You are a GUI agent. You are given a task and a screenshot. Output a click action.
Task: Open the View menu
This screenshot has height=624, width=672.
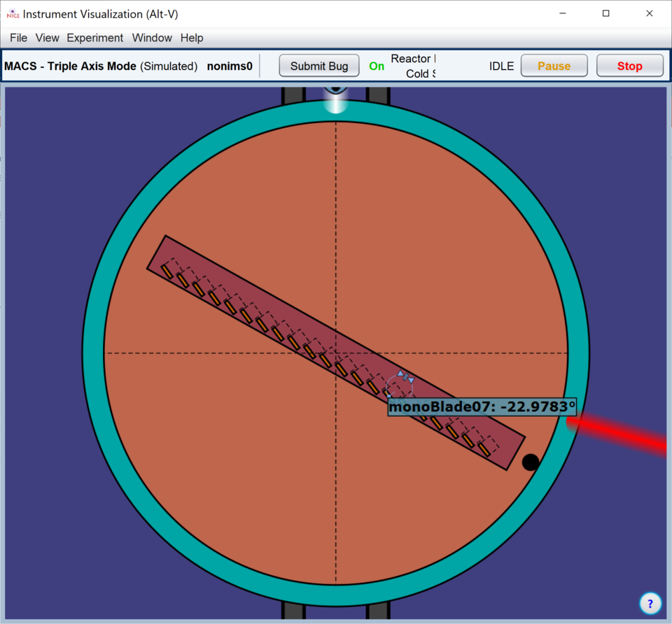pyautogui.click(x=48, y=38)
